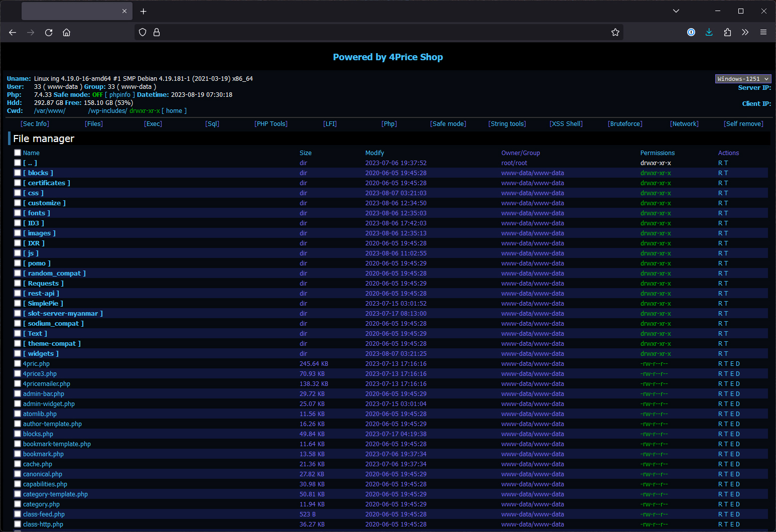Click the Permissions column header

[658, 153]
